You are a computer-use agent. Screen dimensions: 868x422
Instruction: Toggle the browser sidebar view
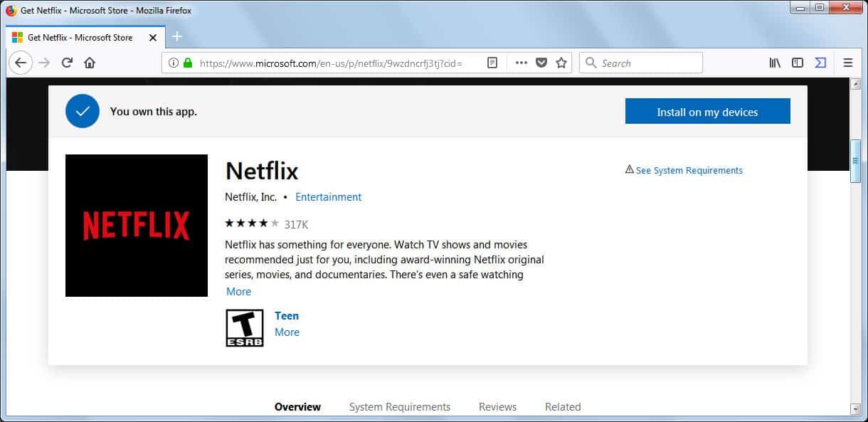[x=798, y=63]
